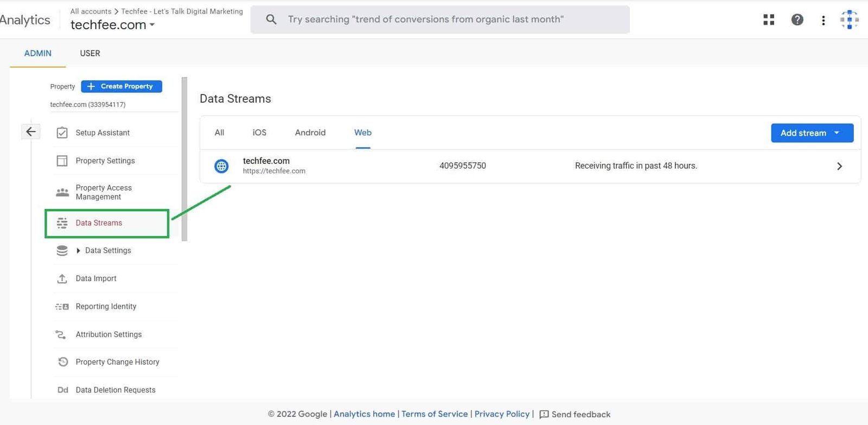Click the Property Change History clock icon
The image size is (868, 425).
click(63, 362)
